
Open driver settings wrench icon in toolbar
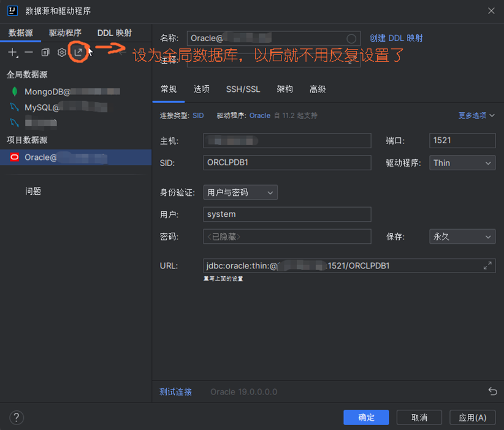pos(62,53)
